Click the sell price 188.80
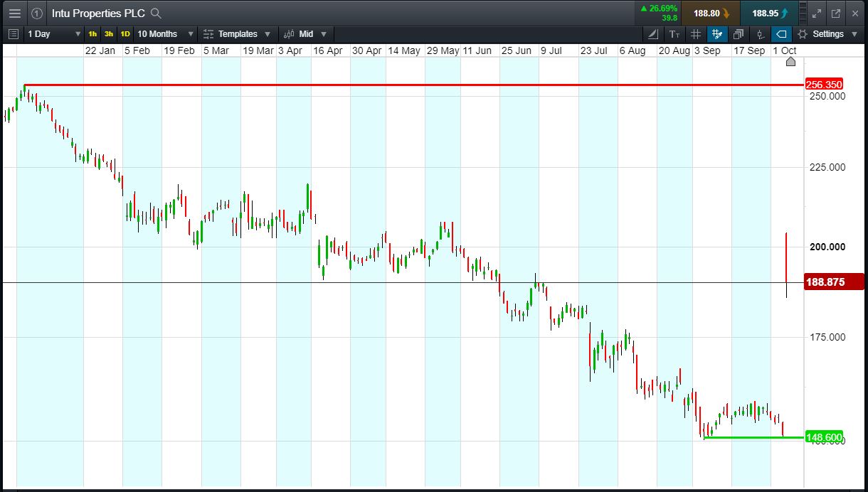868x492 pixels. (711, 13)
